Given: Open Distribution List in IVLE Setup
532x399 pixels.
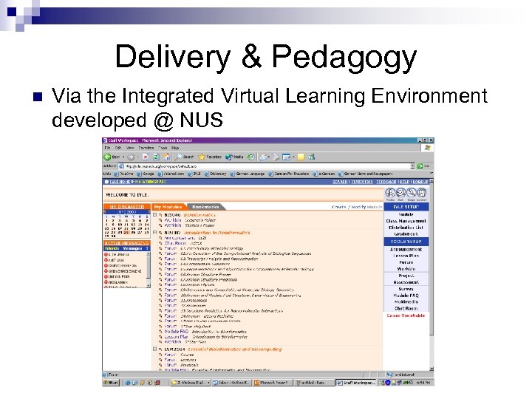Looking at the screenshot, I should (406, 228).
